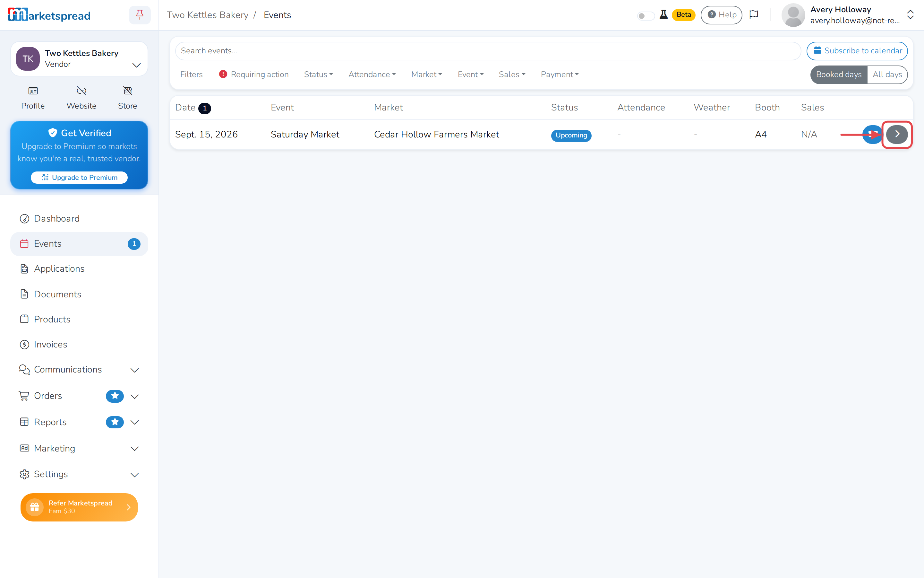The width and height of the screenshot is (924, 578).
Task: Click the gift icon on Refer banner
Action: [35, 507]
